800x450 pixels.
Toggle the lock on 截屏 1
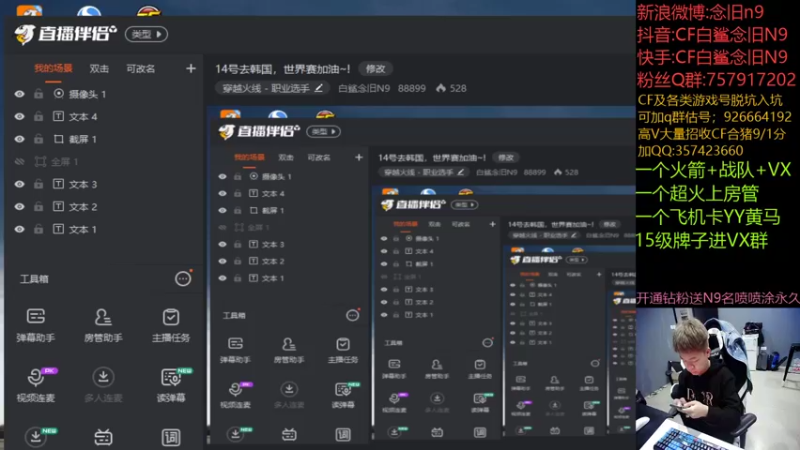pos(38,139)
